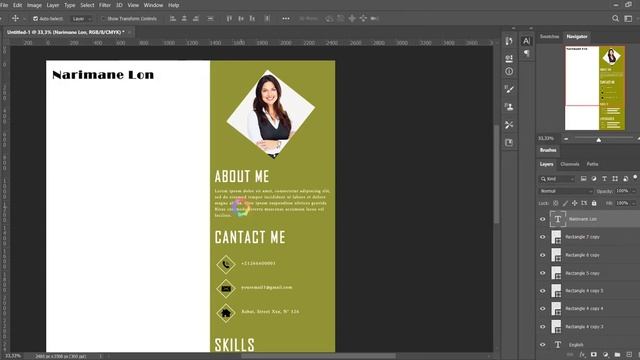Viewport: 640px width, 360px height.
Task: Click lock image pixels brush icon
Action: tap(565, 203)
